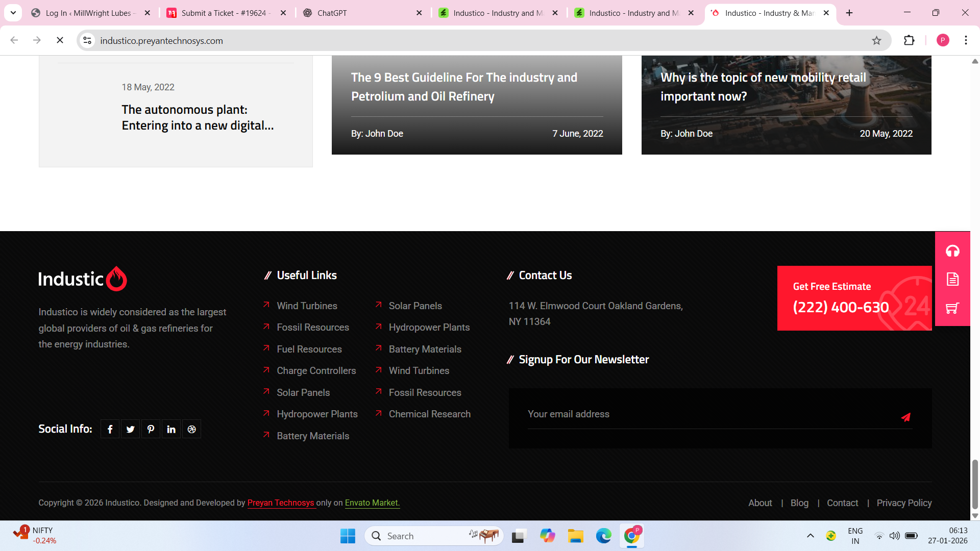
Task: Expand hidden system tray icons chevron
Action: point(810,536)
